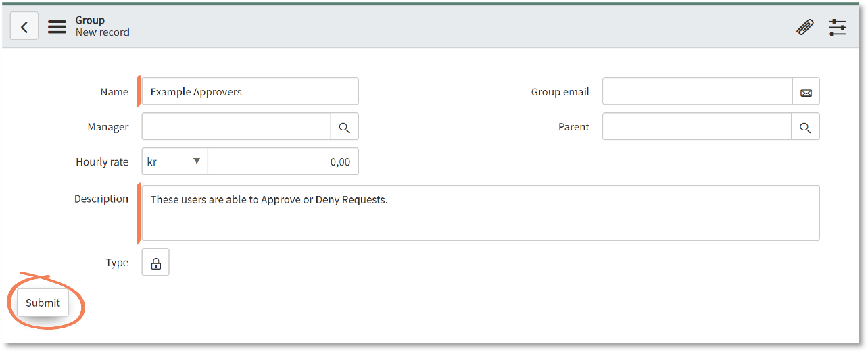Click the Description field label

[101, 199]
